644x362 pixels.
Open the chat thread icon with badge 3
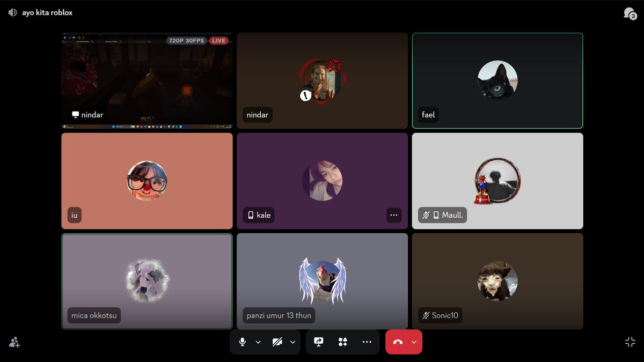click(x=630, y=13)
